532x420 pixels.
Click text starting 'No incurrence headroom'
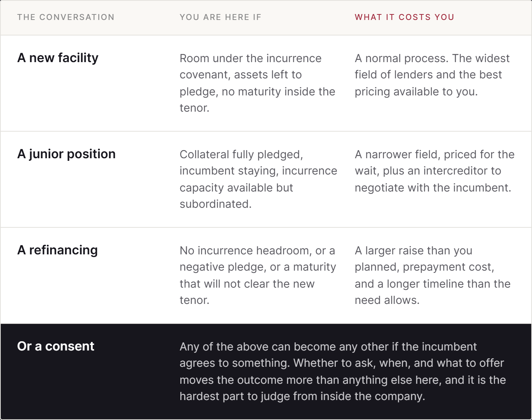click(258, 275)
